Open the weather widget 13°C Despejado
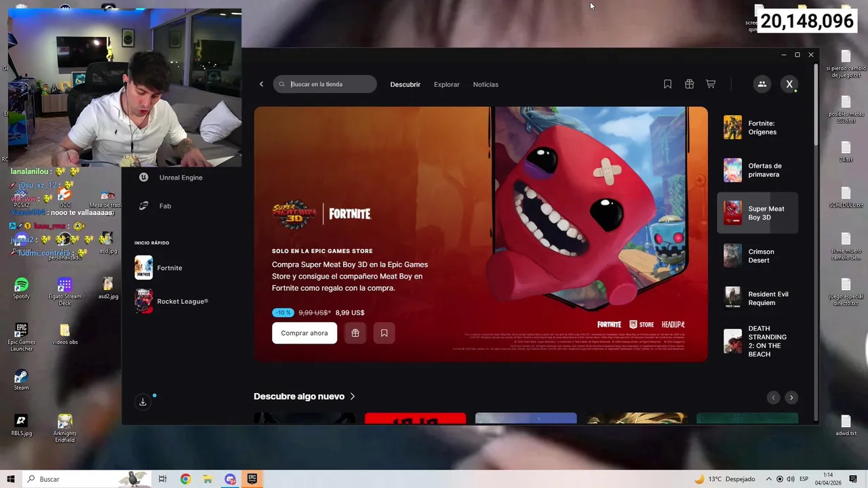The width and height of the screenshot is (868, 488). (x=724, y=479)
